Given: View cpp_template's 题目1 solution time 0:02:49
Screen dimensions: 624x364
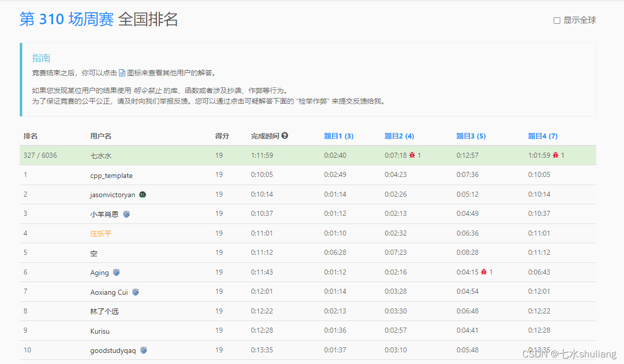Looking at the screenshot, I should [x=335, y=175].
